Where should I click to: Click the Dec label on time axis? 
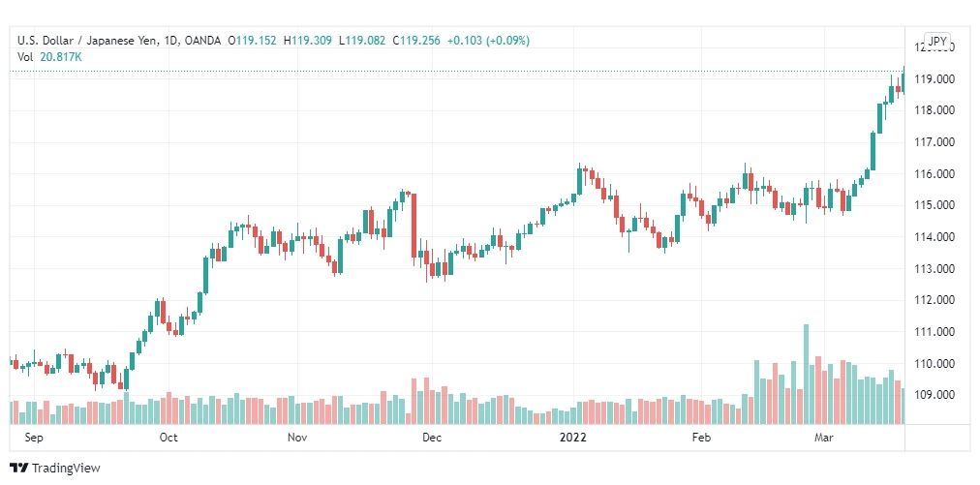tap(431, 438)
